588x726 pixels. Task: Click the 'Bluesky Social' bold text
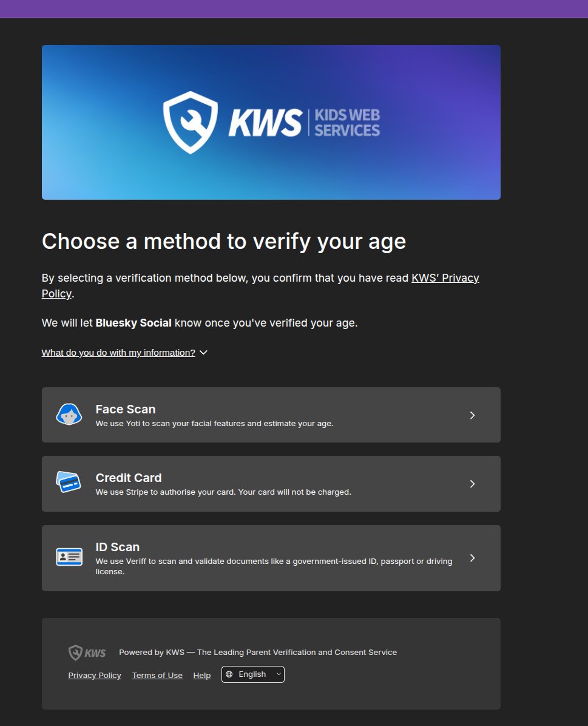point(133,323)
